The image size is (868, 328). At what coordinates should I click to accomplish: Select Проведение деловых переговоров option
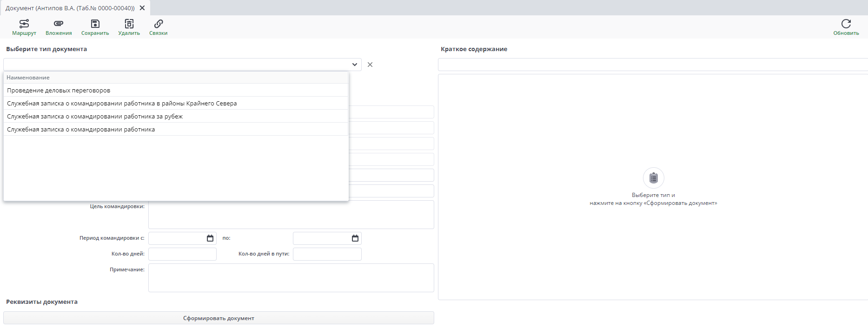(59, 90)
